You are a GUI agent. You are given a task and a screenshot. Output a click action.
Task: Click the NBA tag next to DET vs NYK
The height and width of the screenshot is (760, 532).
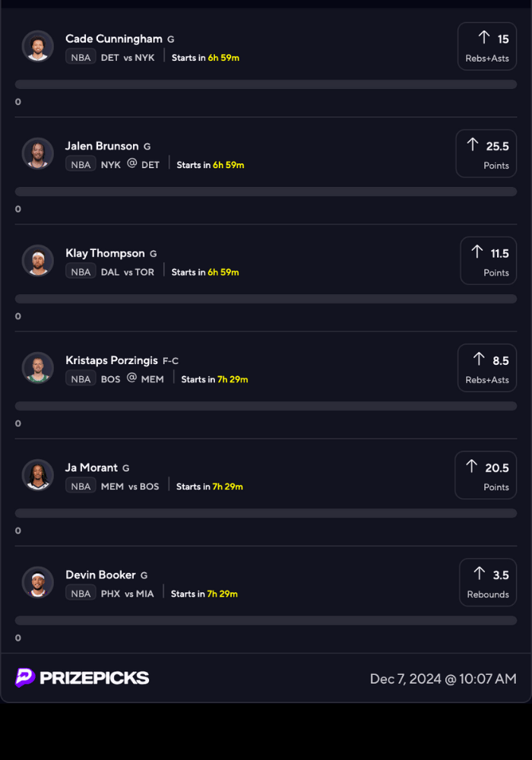pos(81,57)
